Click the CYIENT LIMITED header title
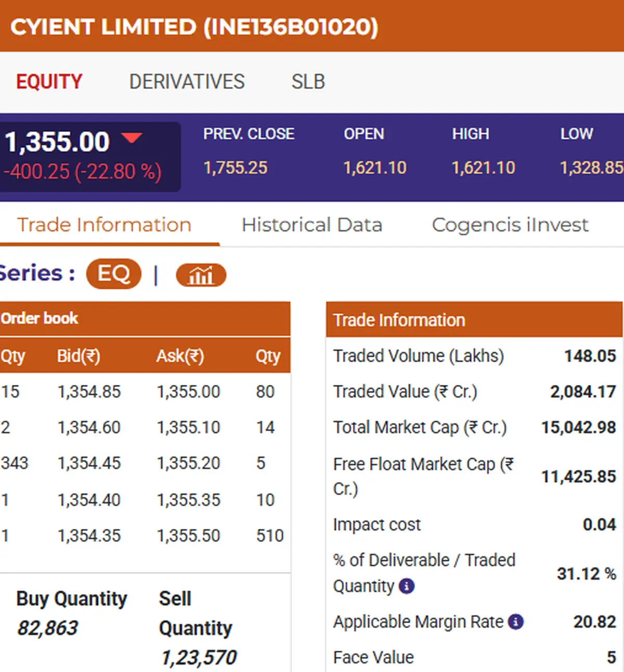The image size is (624, 672). pyautogui.click(x=194, y=27)
